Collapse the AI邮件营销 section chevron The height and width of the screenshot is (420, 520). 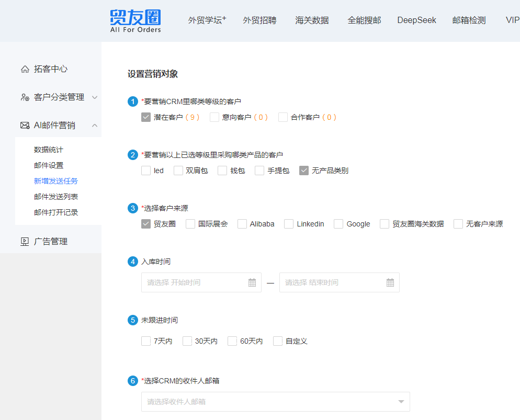click(x=95, y=126)
